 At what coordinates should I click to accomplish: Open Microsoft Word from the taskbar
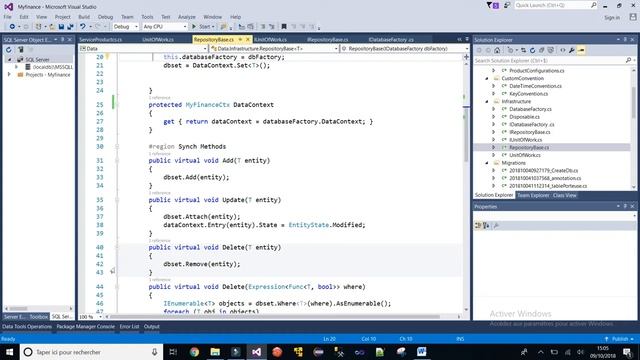422,352
